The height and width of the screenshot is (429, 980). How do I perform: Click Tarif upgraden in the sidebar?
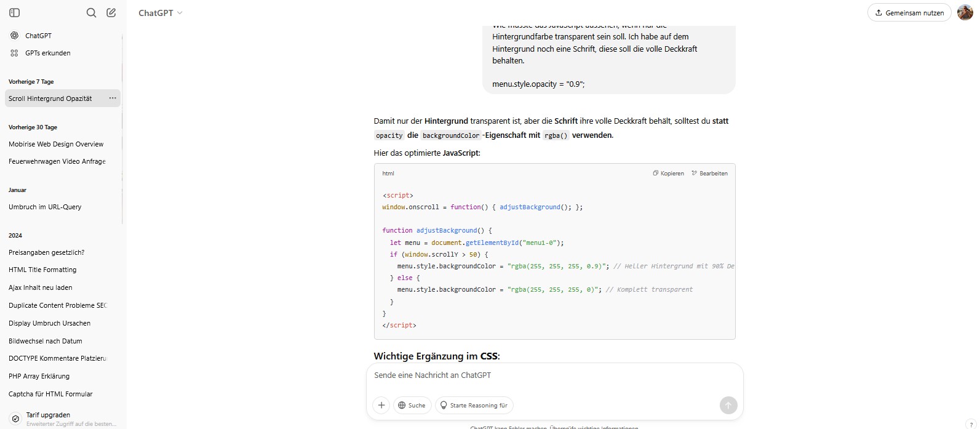pyautogui.click(x=48, y=415)
